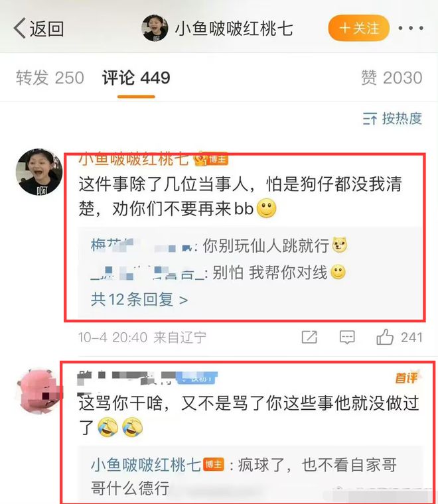Open 小鱼啵啵红桃七 username in the nested reply
This screenshot has height=504, width=438.
146,465
